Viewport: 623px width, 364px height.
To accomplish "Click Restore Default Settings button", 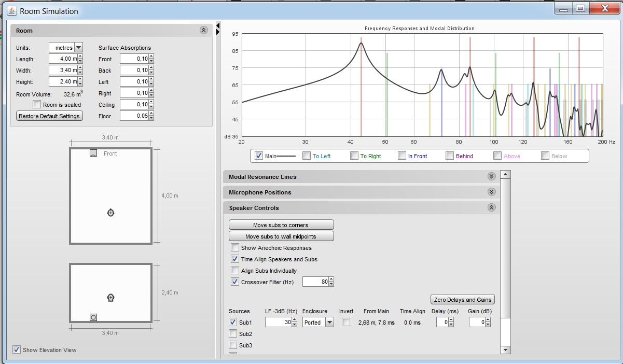I will click(x=49, y=116).
